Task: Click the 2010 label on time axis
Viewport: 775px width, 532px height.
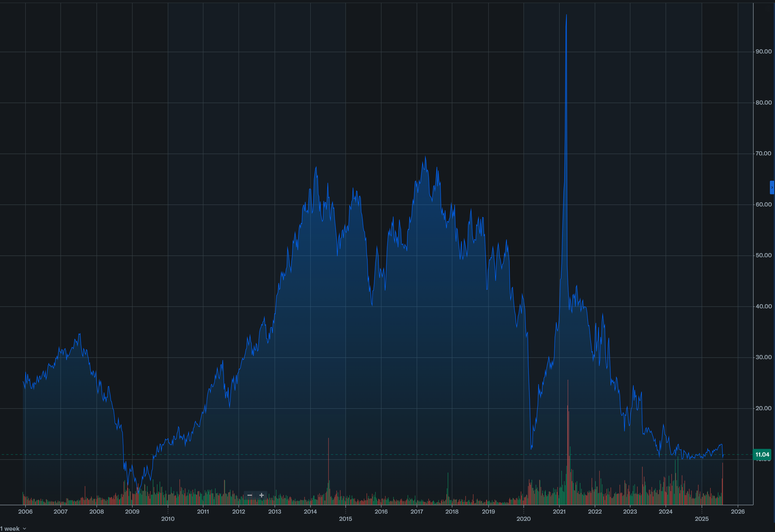Action: 168,519
